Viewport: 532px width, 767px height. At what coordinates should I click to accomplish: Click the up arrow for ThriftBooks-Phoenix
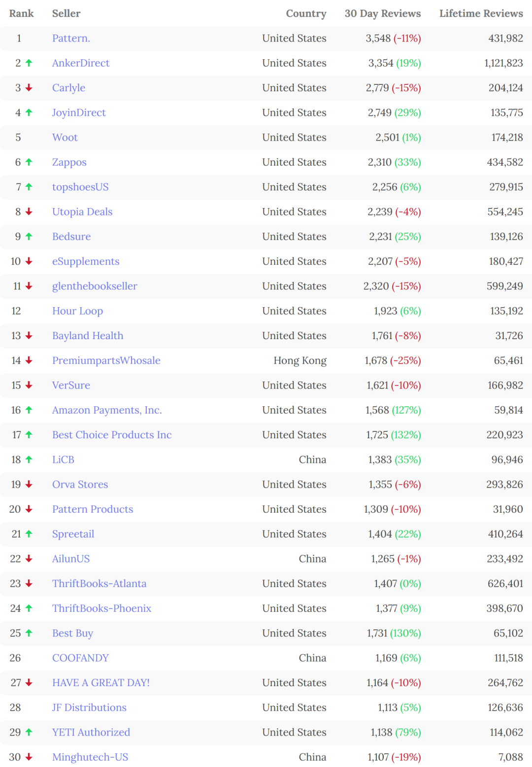[29, 609]
